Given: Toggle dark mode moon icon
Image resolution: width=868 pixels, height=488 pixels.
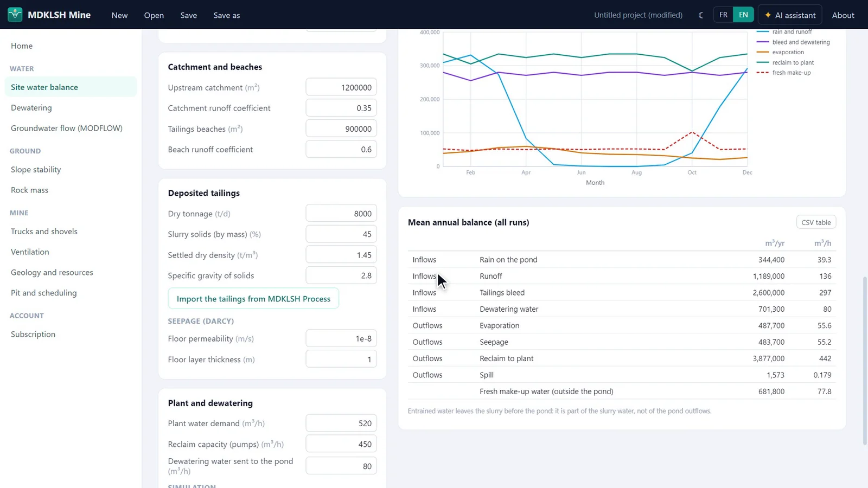Looking at the screenshot, I should pos(701,15).
